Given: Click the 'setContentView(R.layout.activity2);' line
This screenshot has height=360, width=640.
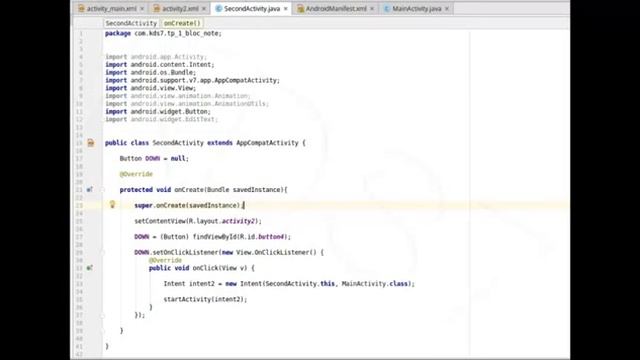Looking at the screenshot, I should pos(198,221).
